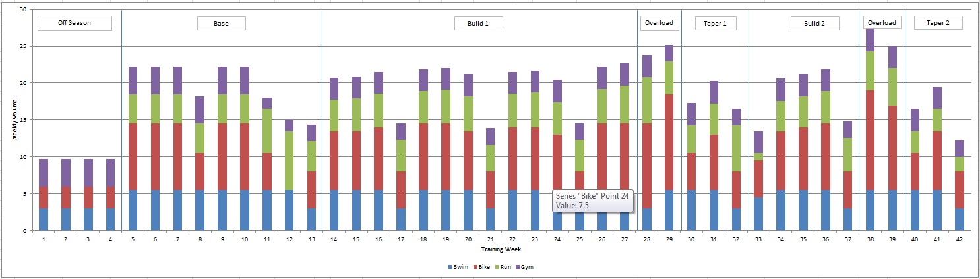Select the Build 1 phase label
Viewport: 980px width, 279px height.
478,23
